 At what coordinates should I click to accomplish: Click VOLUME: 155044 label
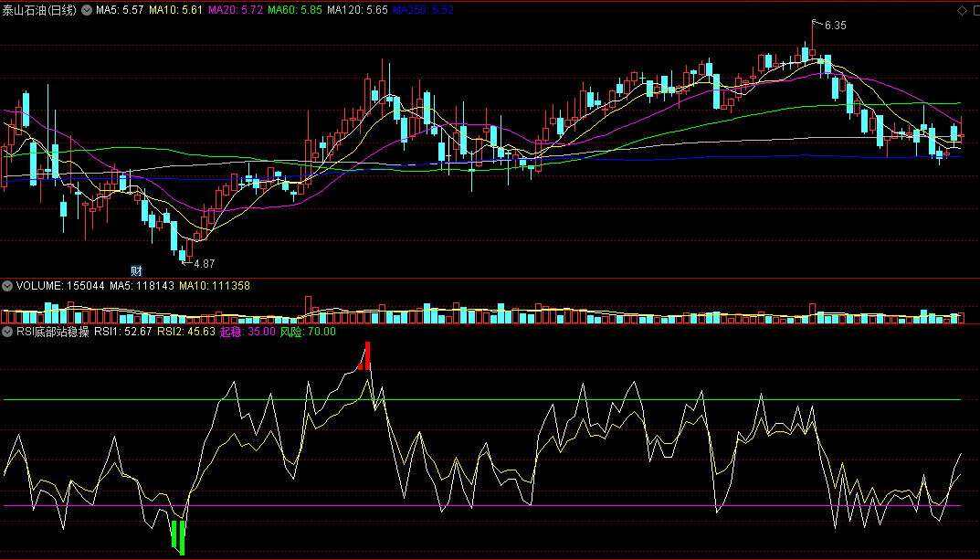click(x=60, y=286)
